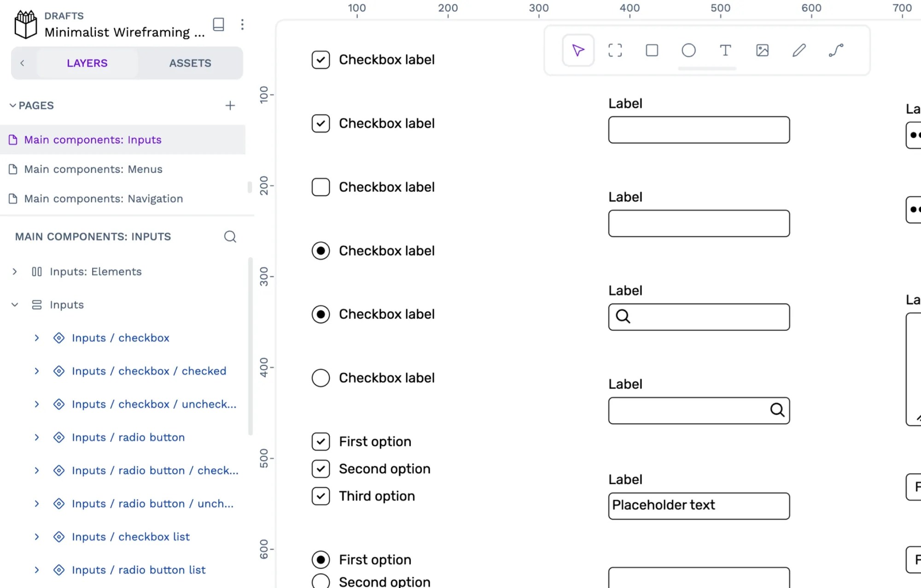Expand the Inputs: Elements layer
The width and height of the screenshot is (921, 588).
[15, 272]
